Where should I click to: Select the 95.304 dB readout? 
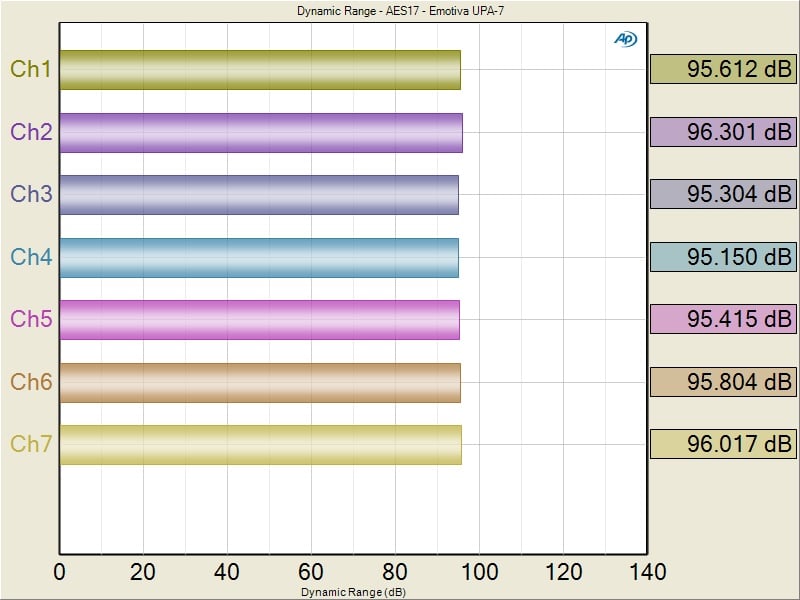[723, 194]
